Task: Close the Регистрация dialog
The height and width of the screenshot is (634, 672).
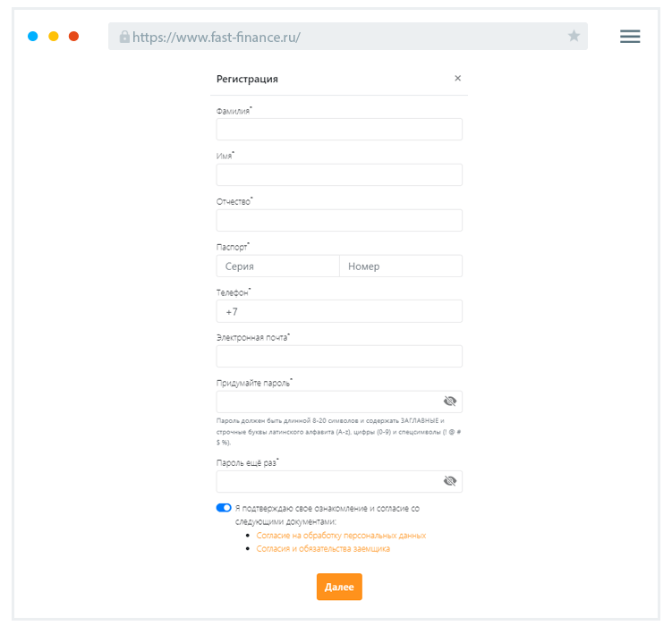Action: [457, 79]
